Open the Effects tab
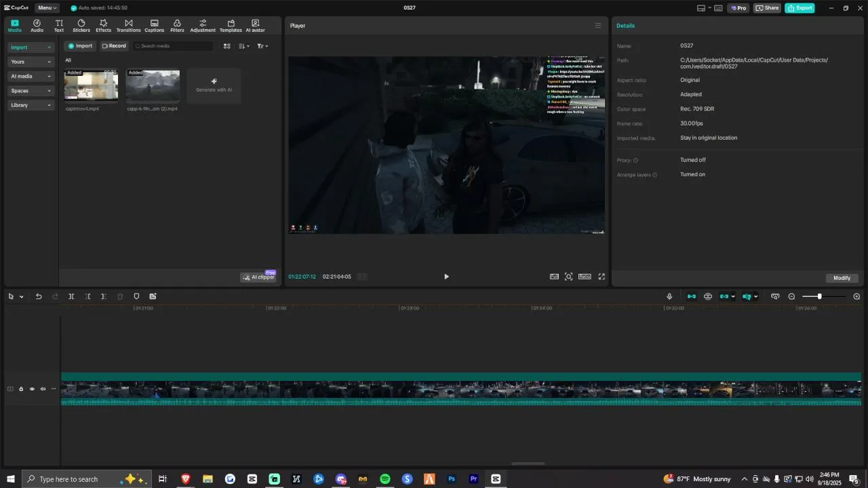This screenshot has width=868, height=488. (103, 26)
